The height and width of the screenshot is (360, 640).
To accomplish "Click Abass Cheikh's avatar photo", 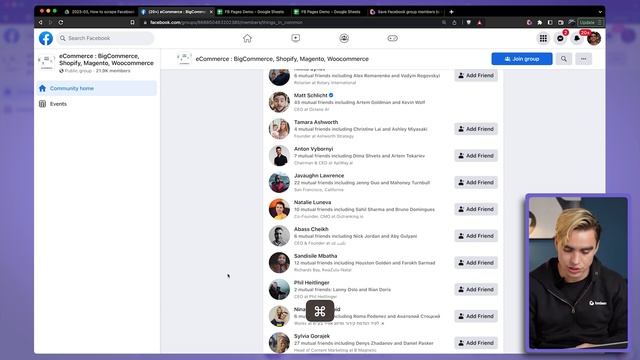I will pos(279,236).
